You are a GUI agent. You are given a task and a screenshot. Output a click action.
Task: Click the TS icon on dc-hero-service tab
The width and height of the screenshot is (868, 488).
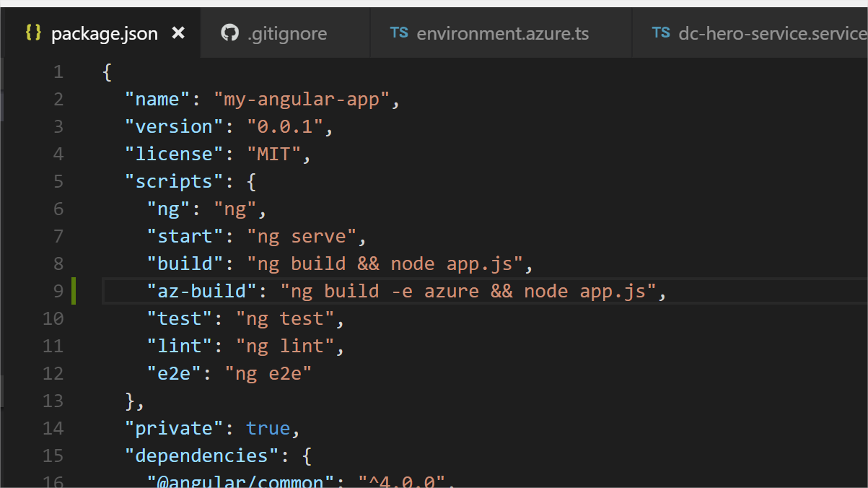(661, 32)
